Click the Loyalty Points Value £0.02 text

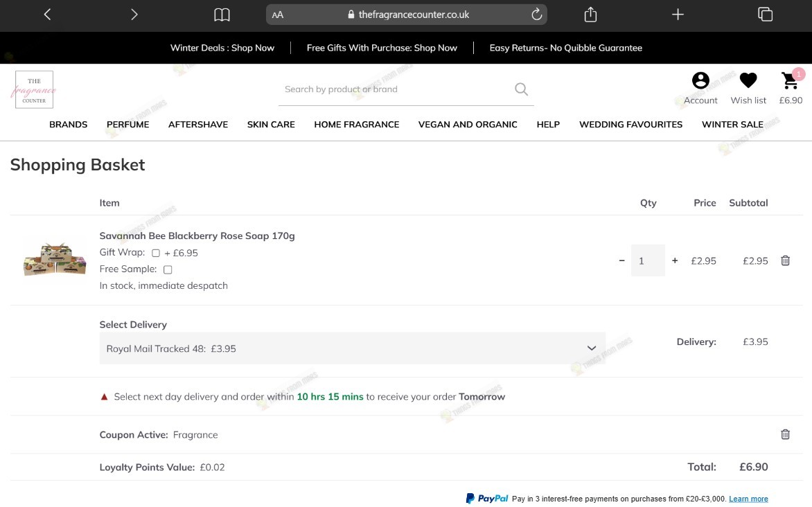162,467
